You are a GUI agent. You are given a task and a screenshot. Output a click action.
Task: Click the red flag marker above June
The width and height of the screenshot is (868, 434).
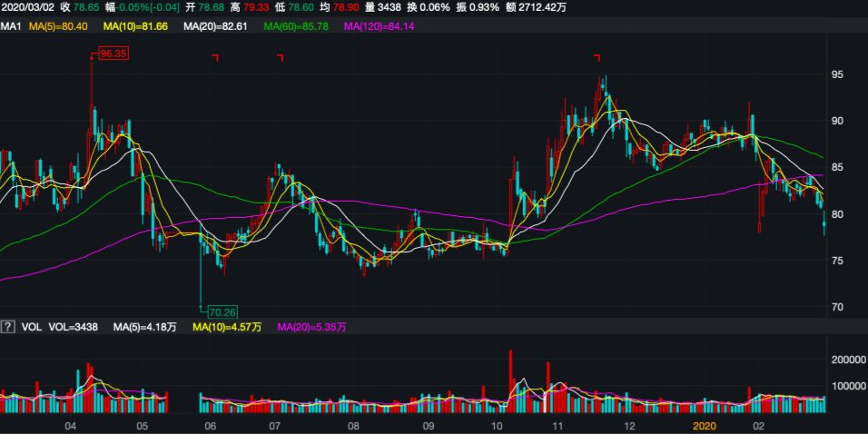pos(215,58)
